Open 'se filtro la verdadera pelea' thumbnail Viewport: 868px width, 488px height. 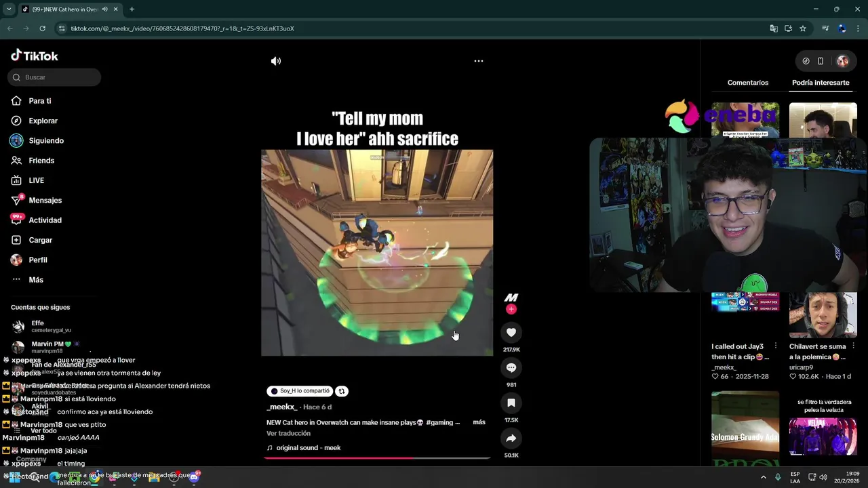(x=823, y=428)
